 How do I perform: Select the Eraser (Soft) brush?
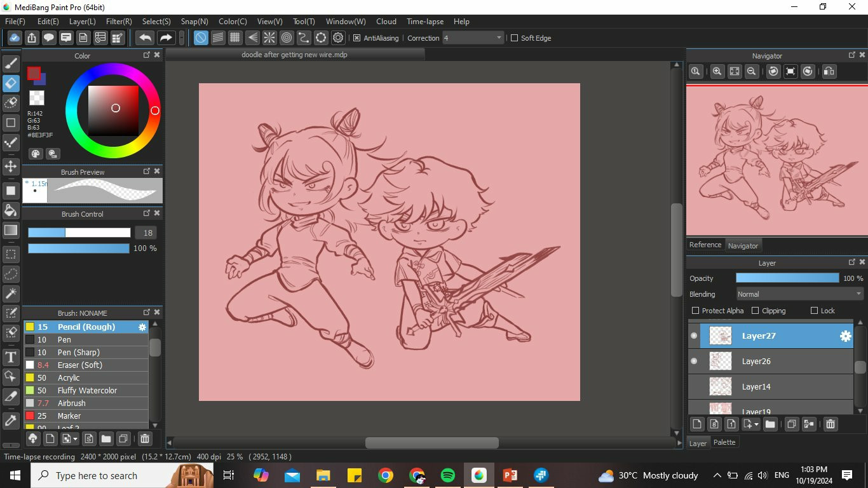coord(86,365)
